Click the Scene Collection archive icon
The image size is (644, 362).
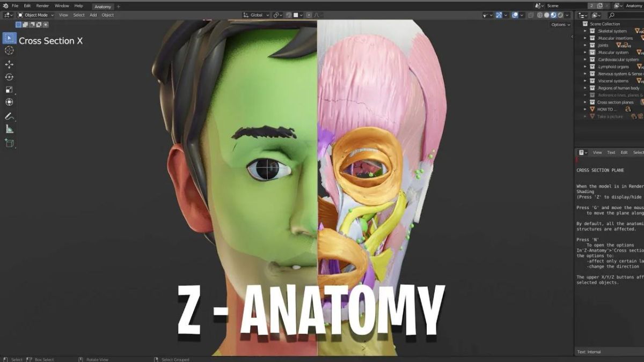[585, 24]
